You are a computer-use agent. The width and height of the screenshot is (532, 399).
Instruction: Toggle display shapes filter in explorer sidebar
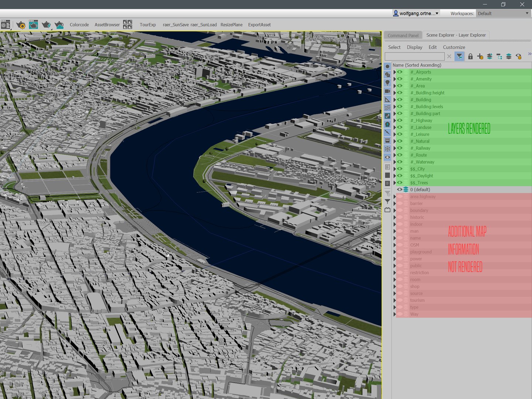[387, 75]
